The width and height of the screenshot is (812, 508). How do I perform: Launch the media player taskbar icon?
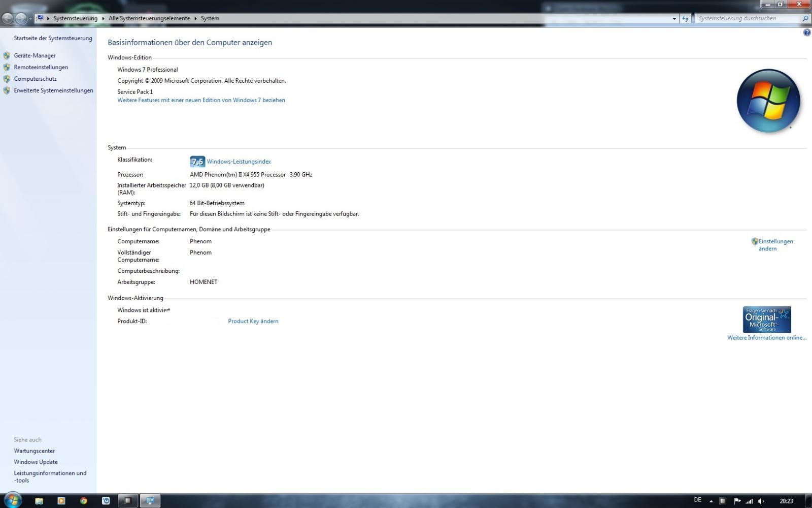click(x=61, y=501)
